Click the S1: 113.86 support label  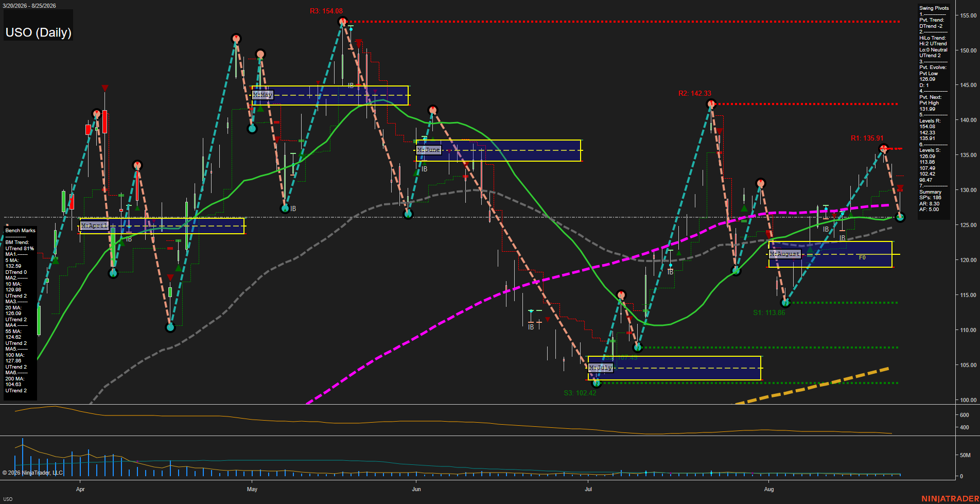(769, 312)
